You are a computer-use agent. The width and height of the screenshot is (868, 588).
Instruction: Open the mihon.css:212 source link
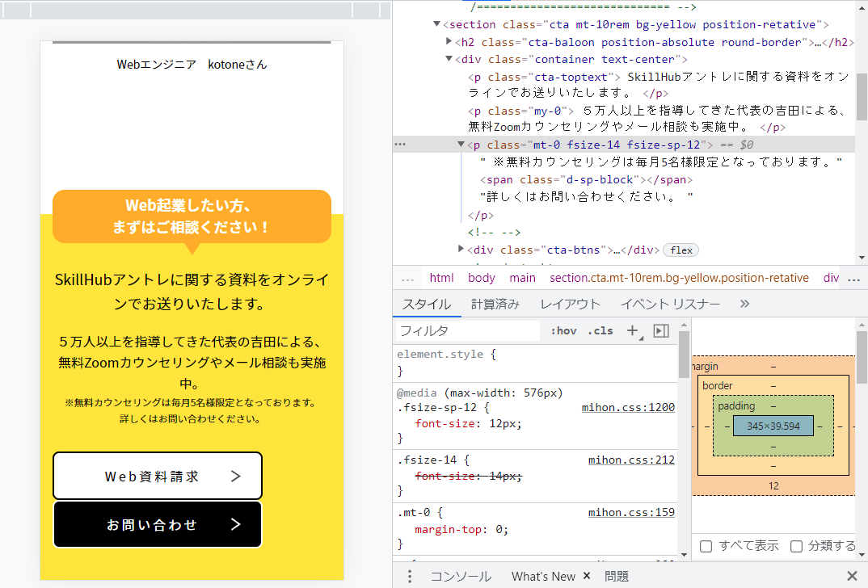[631, 460]
